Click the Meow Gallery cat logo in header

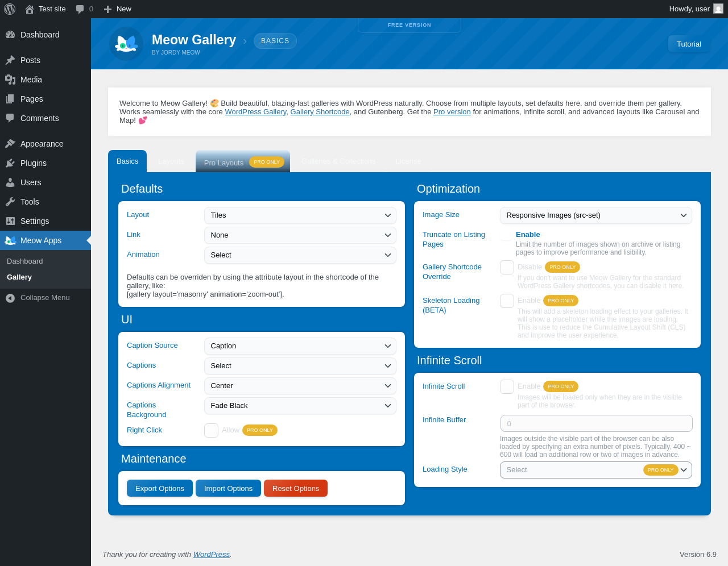click(126, 44)
